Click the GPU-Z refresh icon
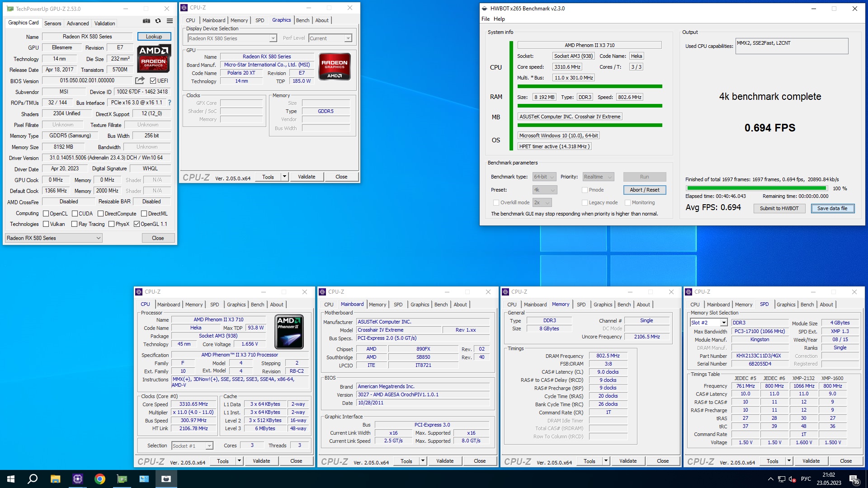The image size is (868, 488). (x=158, y=21)
